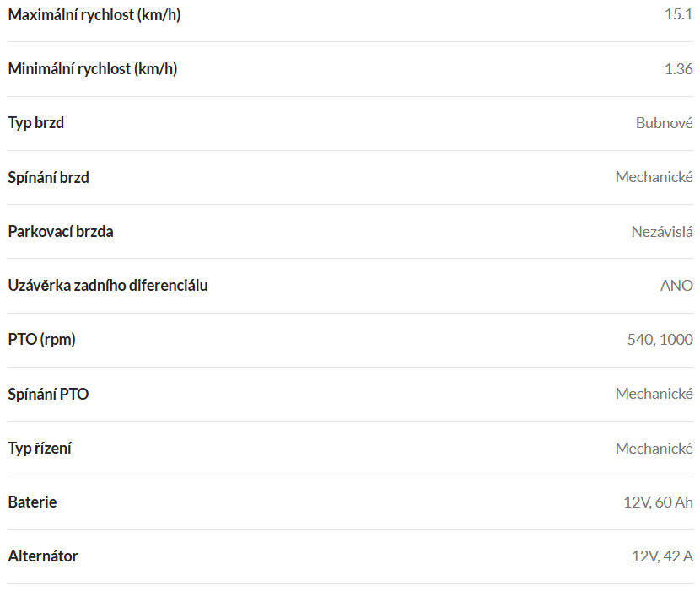Click the Parkovací brzda label
700x591 pixels.
coord(60,232)
